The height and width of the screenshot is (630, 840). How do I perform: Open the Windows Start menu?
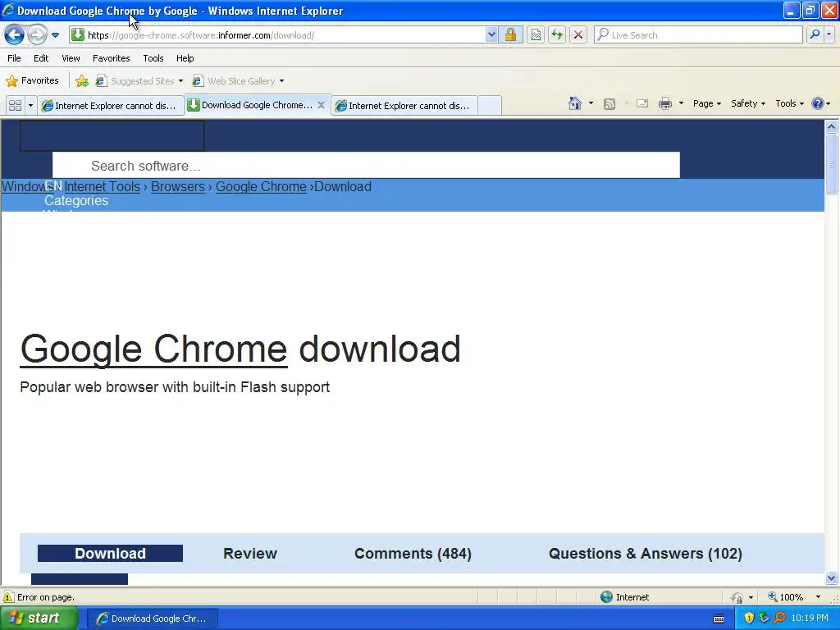pos(39,619)
